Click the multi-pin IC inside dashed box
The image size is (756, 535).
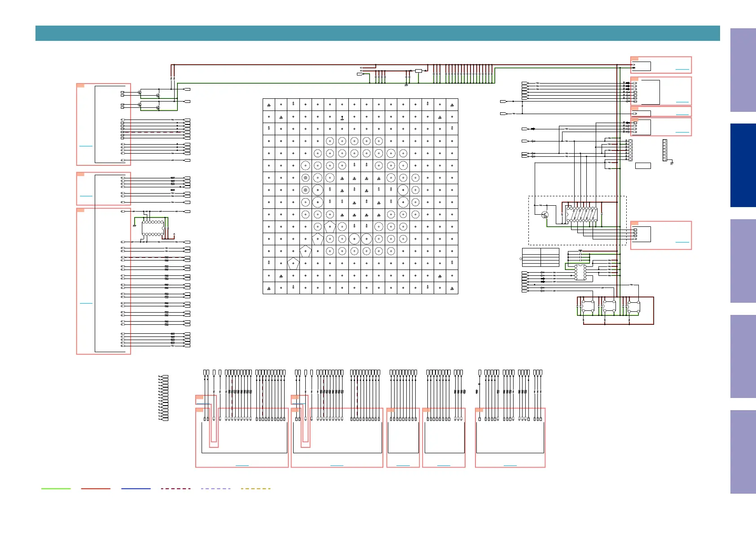(x=582, y=214)
